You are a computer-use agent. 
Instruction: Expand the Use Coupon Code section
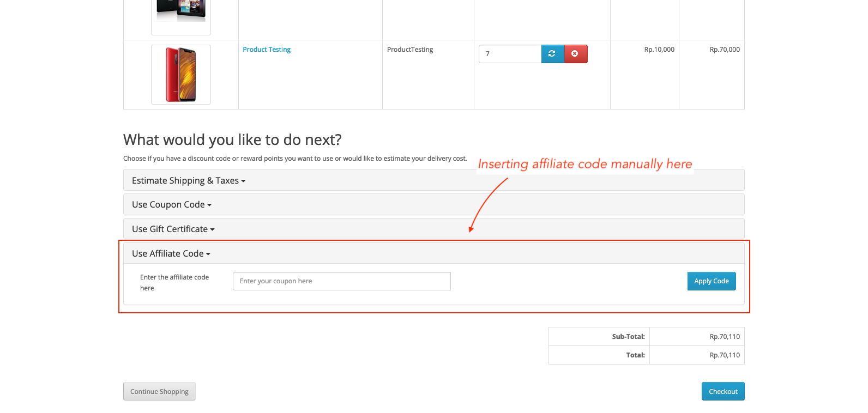171,205
